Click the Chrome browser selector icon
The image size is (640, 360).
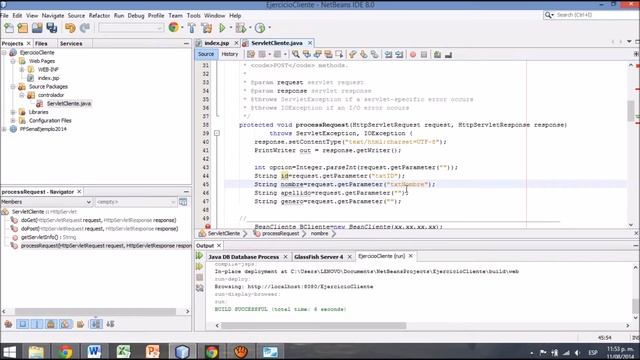[x=173, y=27]
